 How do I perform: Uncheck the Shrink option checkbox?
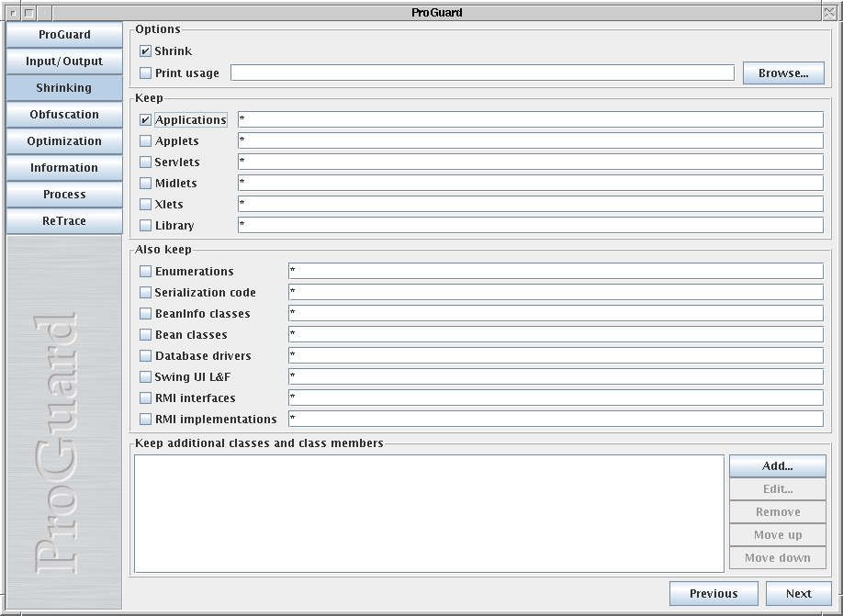146,51
